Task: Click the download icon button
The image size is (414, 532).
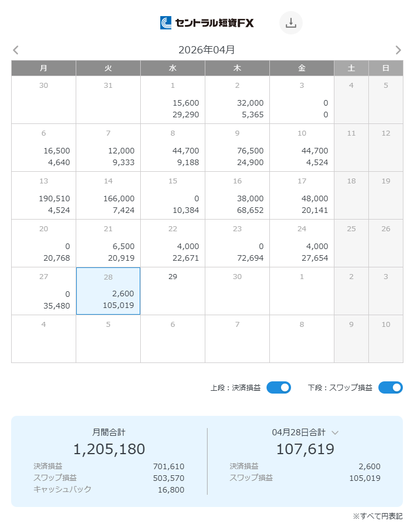Action: [x=290, y=23]
